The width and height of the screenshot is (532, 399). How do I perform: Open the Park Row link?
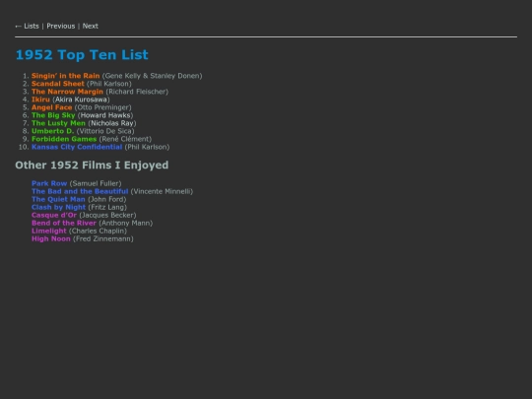point(49,183)
